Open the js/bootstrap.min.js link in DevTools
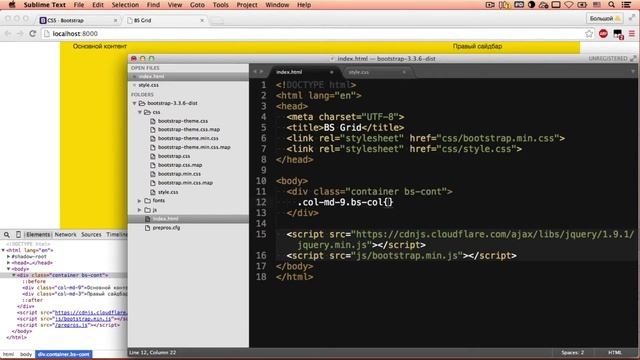The image size is (640, 360). (83, 319)
